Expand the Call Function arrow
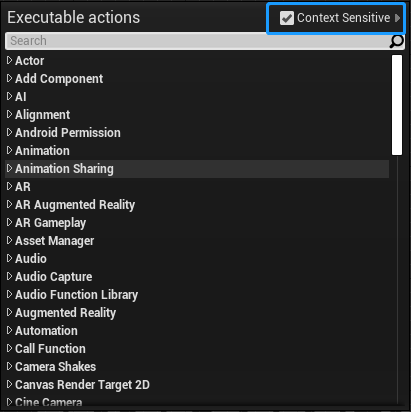 pos(9,348)
